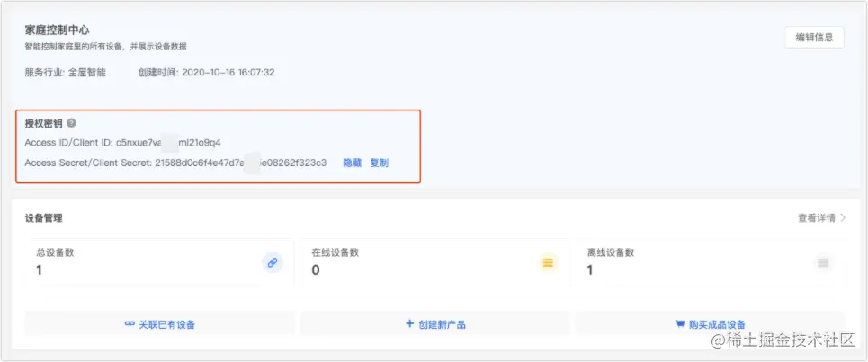This screenshot has width=868, height=362.
Task: Click the cart icon in 购买成品设备
Action: [680, 324]
